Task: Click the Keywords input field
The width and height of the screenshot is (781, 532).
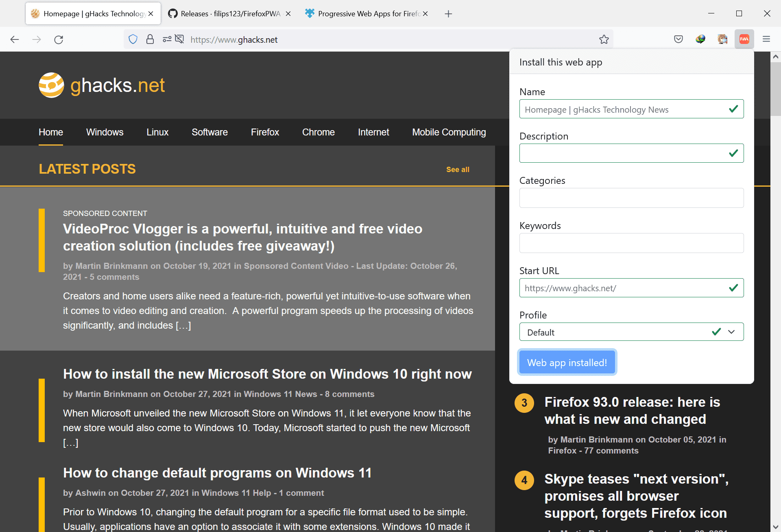Action: [631, 243]
